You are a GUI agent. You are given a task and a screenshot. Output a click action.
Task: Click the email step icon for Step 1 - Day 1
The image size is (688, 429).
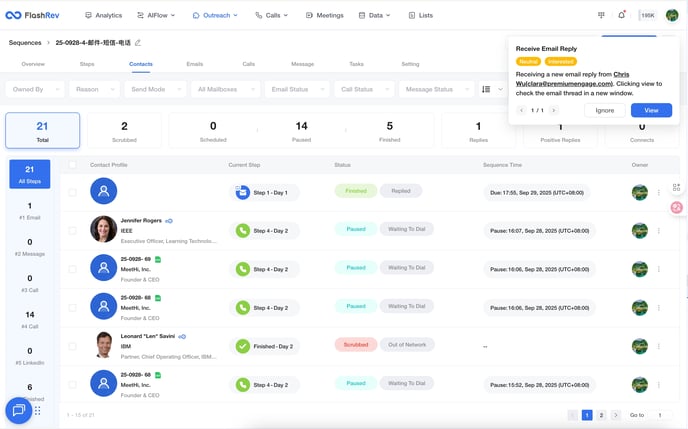[x=242, y=191]
